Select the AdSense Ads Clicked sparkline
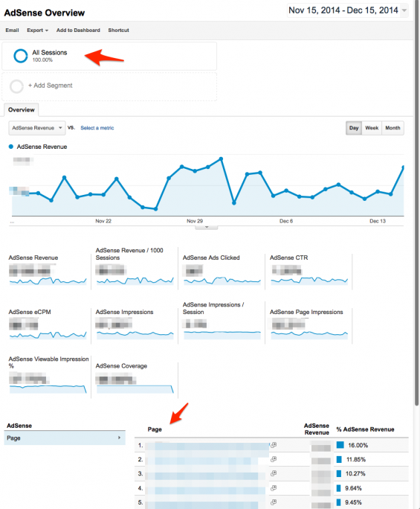Screen dimensions: 420x509 coord(222,281)
